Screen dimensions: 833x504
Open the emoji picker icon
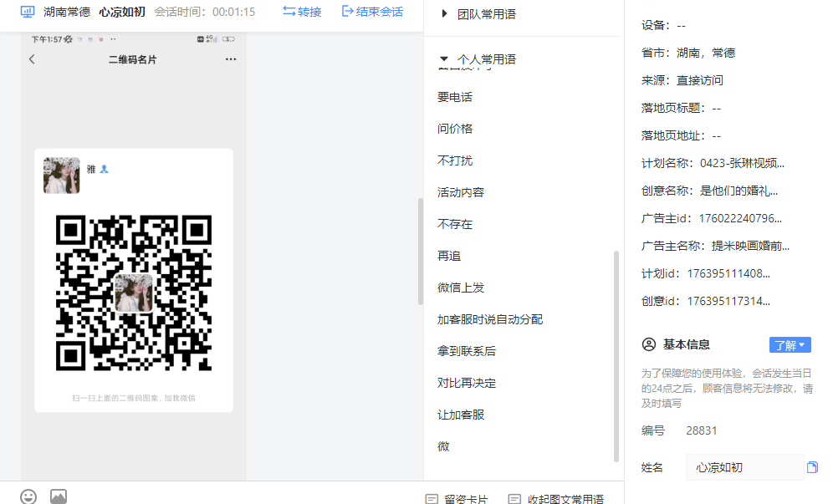pyautogui.click(x=28, y=496)
